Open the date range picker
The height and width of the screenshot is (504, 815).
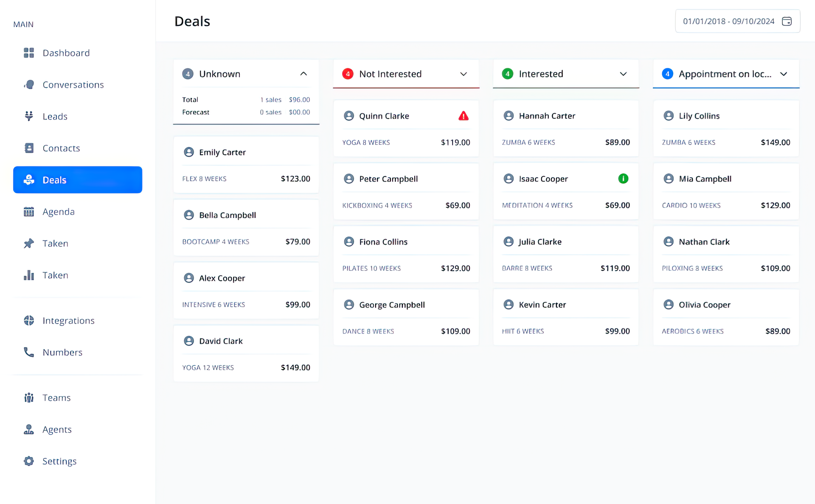coord(737,21)
